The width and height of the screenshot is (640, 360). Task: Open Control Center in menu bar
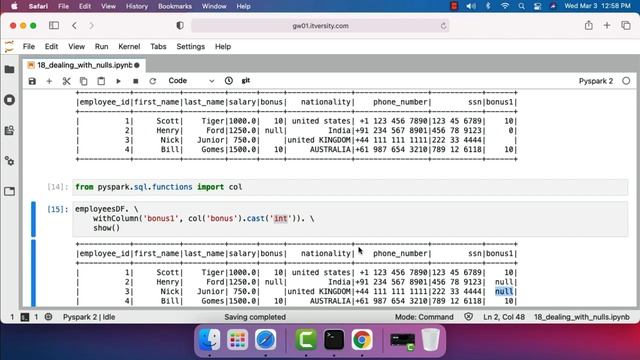coord(538,6)
